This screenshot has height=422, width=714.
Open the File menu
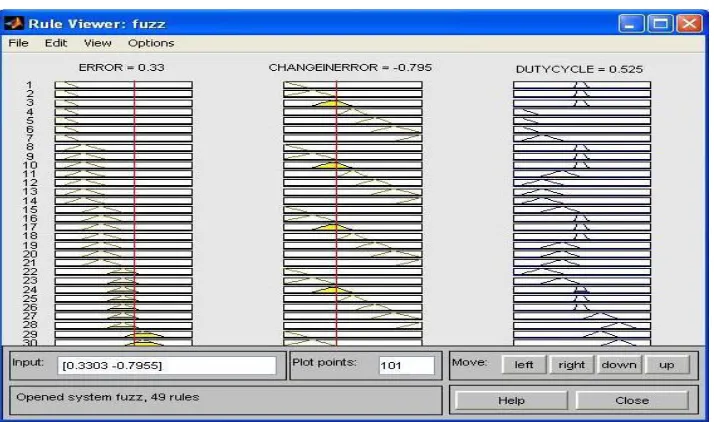click(x=18, y=43)
